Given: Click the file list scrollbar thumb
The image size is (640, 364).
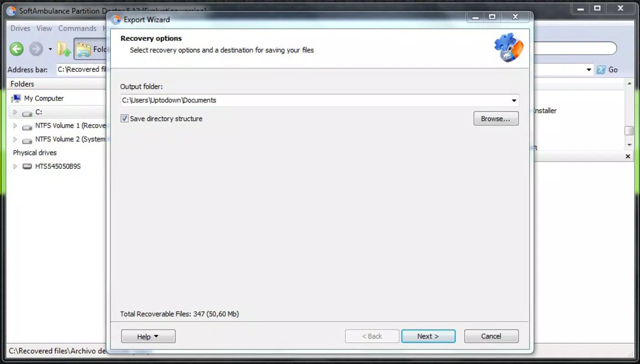Looking at the screenshot, I should pos(630,131).
